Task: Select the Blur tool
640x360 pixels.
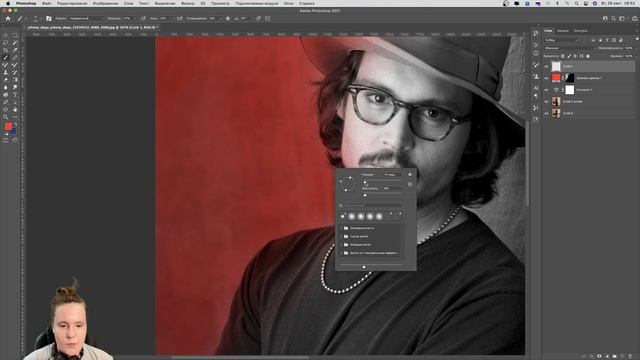Action: [6, 87]
